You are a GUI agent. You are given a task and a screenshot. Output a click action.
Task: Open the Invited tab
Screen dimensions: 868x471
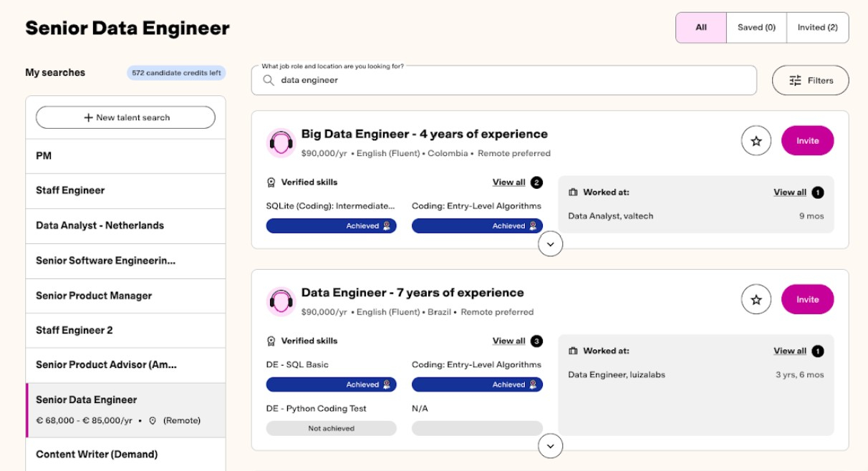(816, 27)
